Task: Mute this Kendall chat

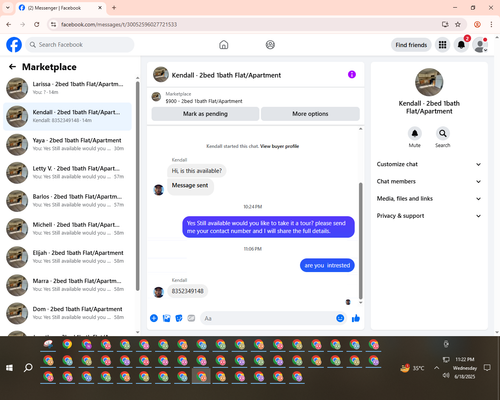Action: tap(415, 134)
